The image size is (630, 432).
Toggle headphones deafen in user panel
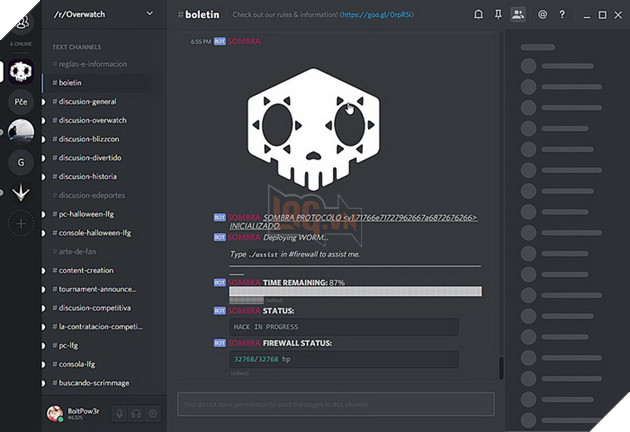coord(136,414)
